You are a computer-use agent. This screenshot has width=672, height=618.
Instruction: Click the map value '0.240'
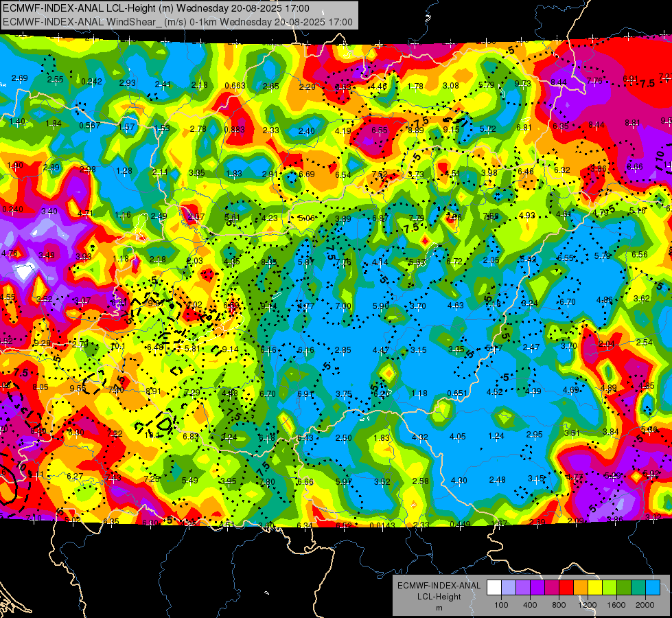point(13,209)
